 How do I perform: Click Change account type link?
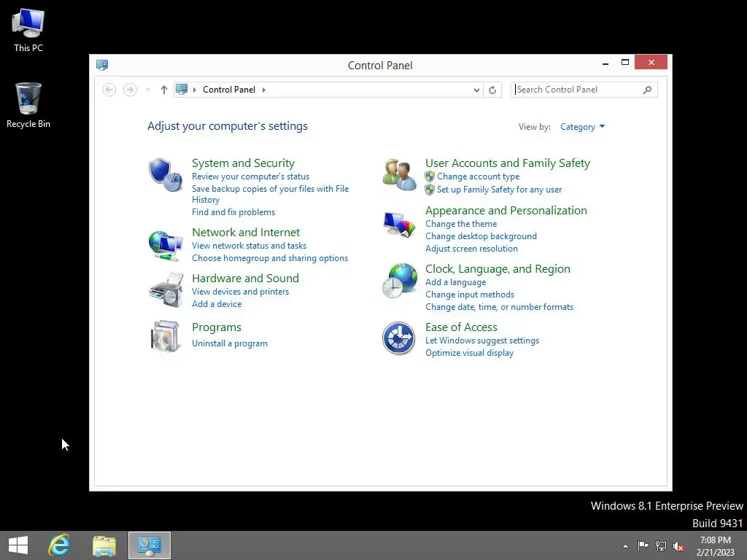point(479,176)
